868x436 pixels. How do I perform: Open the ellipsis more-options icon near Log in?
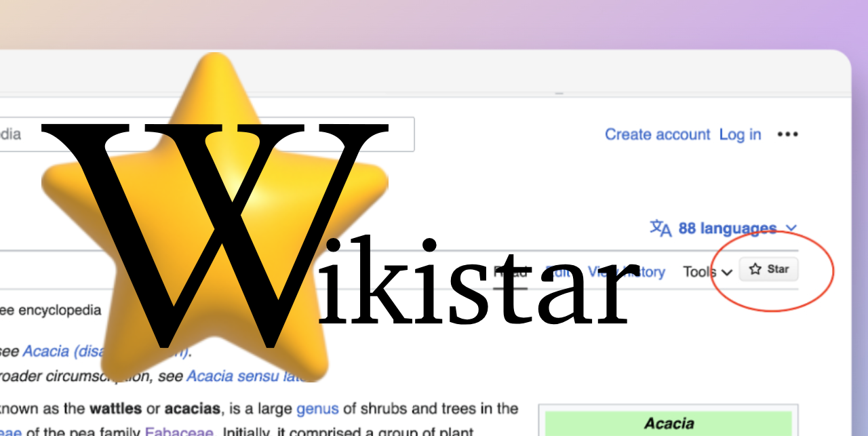point(788,134)
